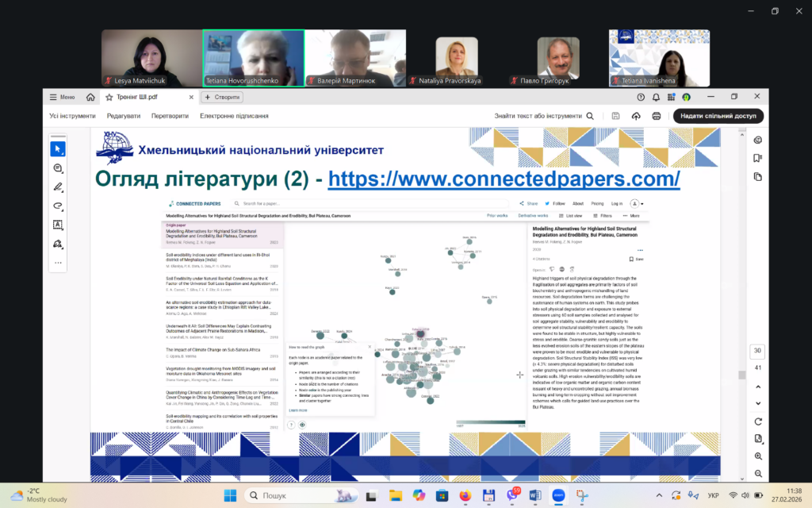Open the Acrobat home screen
Screen dimensions: 812x508
[x=90, y=97]
